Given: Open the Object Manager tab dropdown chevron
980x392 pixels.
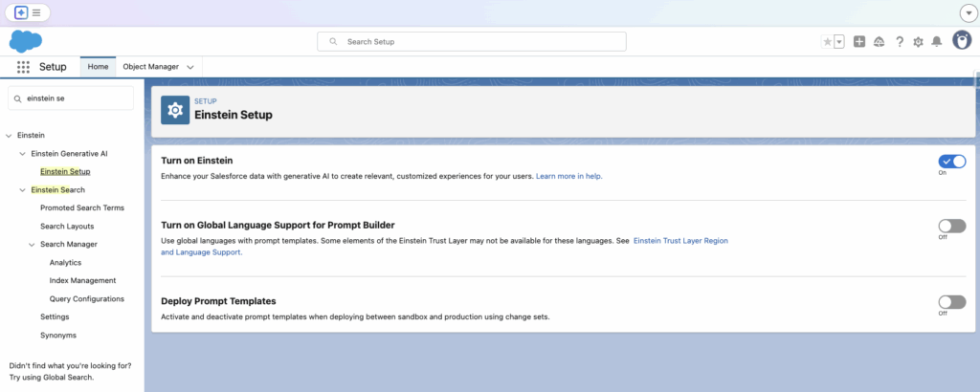Looking at the screenshot, I should 190,67.
